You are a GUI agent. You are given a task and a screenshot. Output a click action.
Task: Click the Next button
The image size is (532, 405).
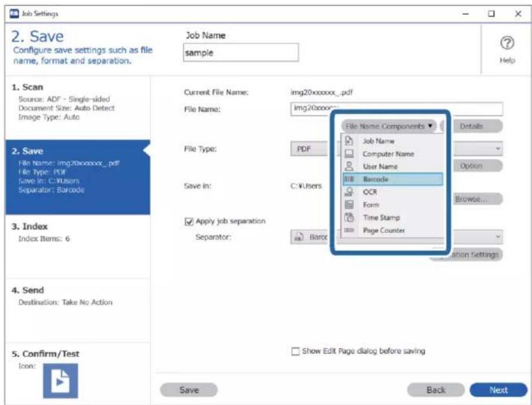498,390
